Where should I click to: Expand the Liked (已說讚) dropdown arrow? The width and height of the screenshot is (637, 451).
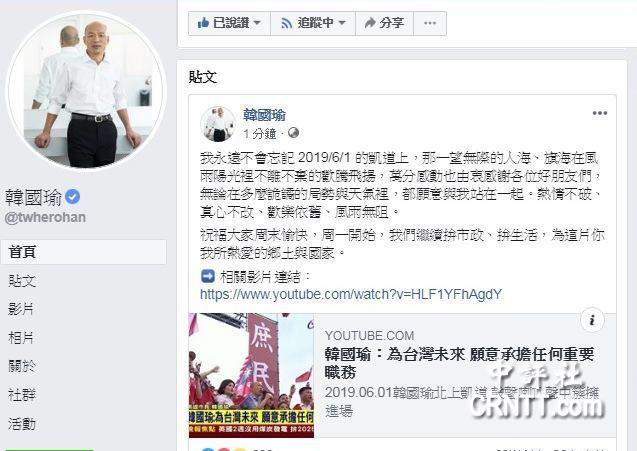pos(257,23)
